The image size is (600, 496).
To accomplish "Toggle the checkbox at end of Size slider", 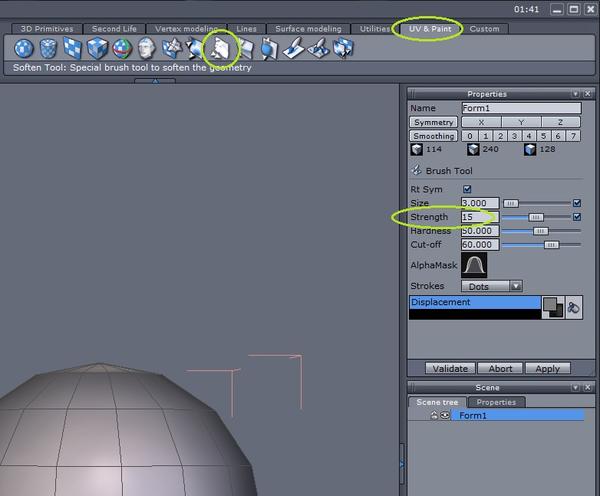I will click(x=576, y=203).
